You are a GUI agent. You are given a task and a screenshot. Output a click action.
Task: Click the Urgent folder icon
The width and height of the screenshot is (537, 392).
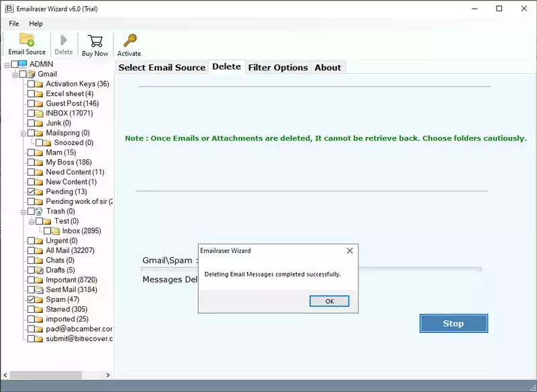(39, 241)
